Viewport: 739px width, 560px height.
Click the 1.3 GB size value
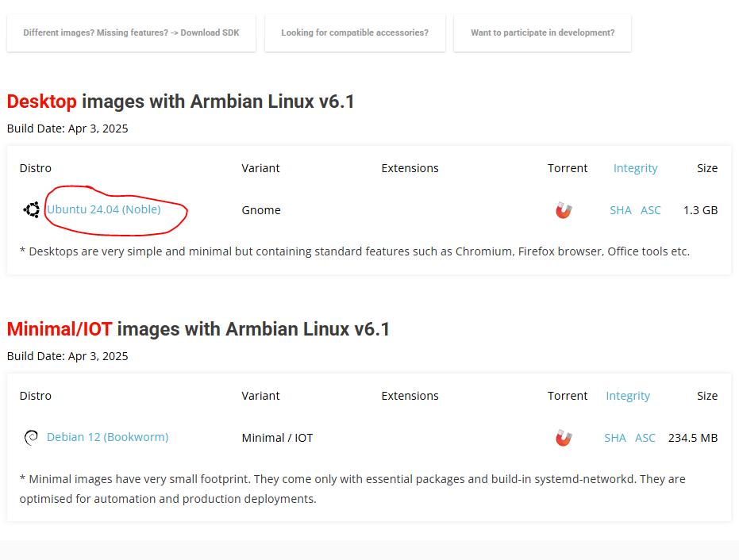point(700,210)
